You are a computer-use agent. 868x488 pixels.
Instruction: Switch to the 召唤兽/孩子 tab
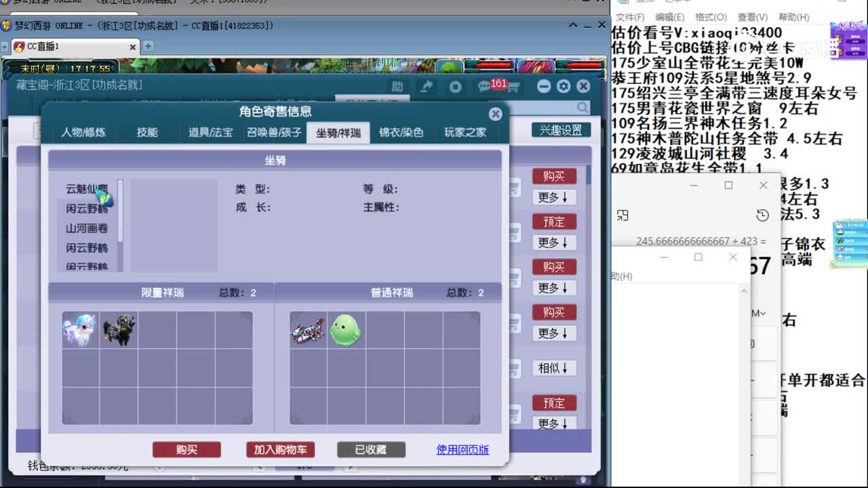[x=274, y=132]
